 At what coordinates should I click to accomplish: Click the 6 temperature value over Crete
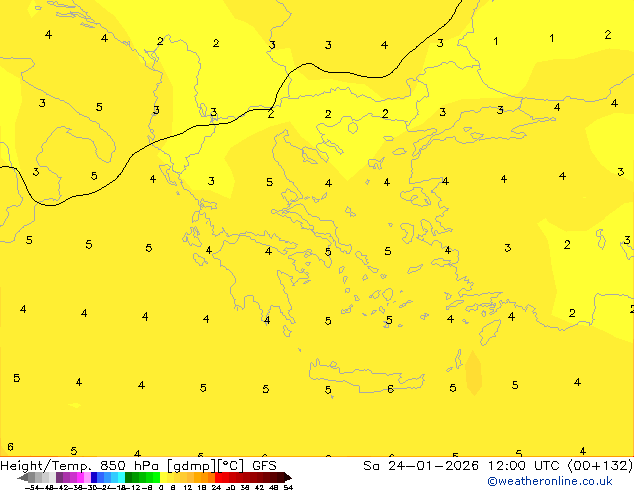(390, 389)
